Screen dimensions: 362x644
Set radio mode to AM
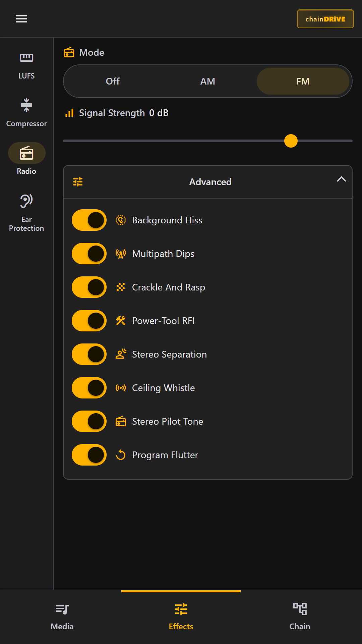(208, 81)
